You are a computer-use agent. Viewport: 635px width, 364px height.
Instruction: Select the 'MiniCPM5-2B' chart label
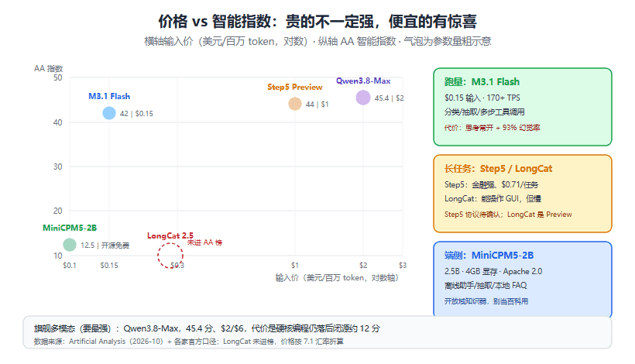(x=70, y=228)
